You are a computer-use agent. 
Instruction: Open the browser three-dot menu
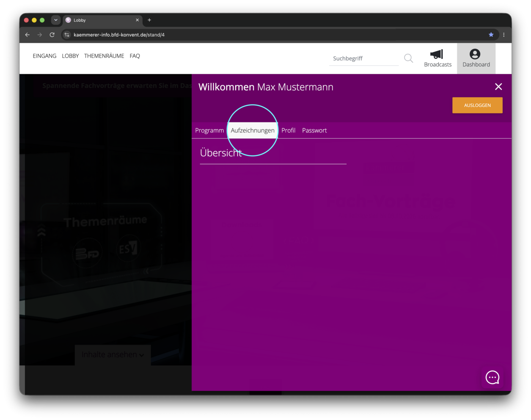point(503,35)
